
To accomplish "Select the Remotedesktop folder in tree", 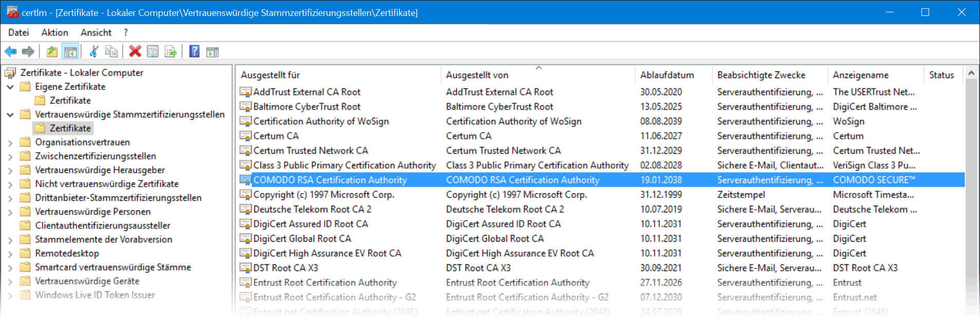I will [x=67, y=254].
